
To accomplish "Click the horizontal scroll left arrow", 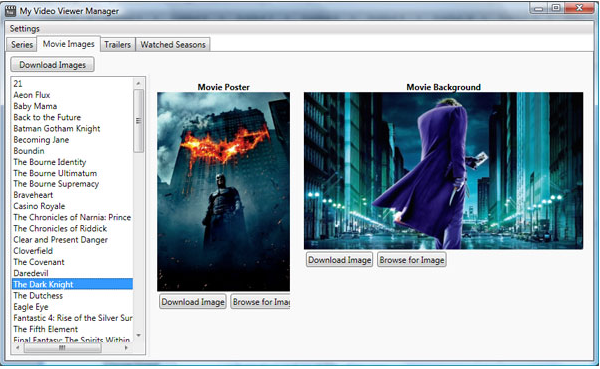I will 18,348.
